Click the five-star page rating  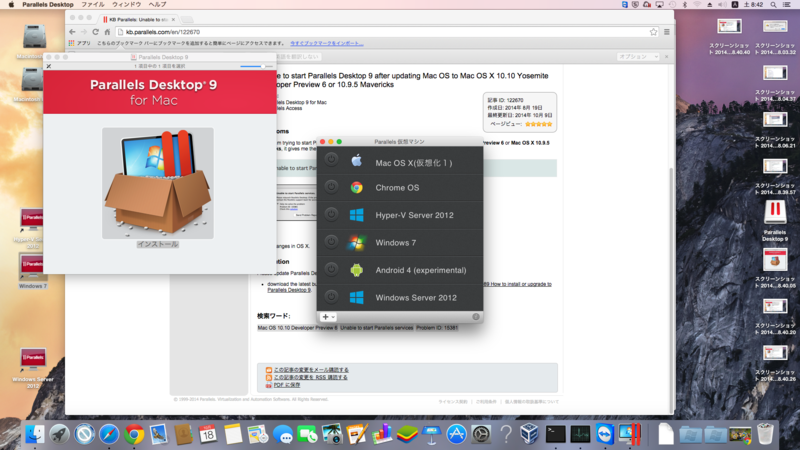tap(539, 124)
